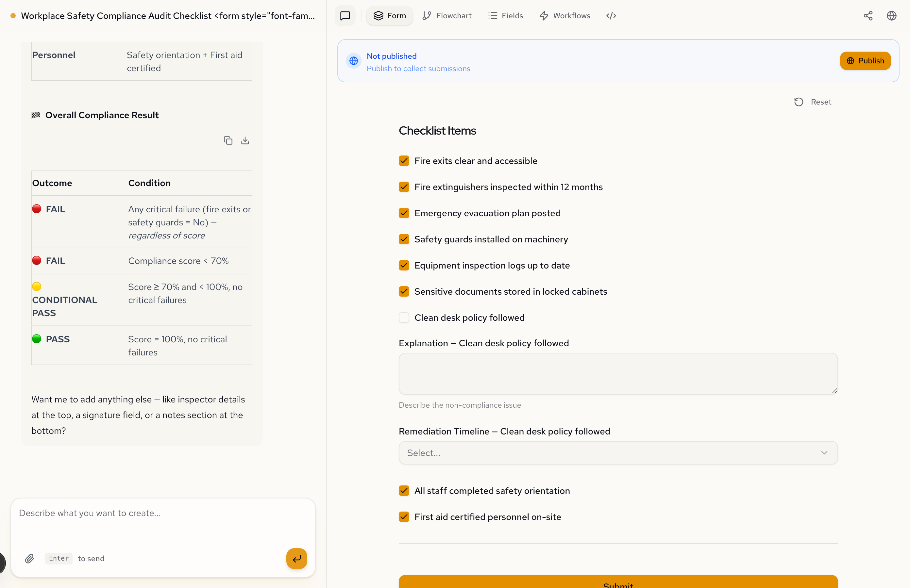Click the Publish button
The image size is (910, 588).
click(x=865, y=61)
